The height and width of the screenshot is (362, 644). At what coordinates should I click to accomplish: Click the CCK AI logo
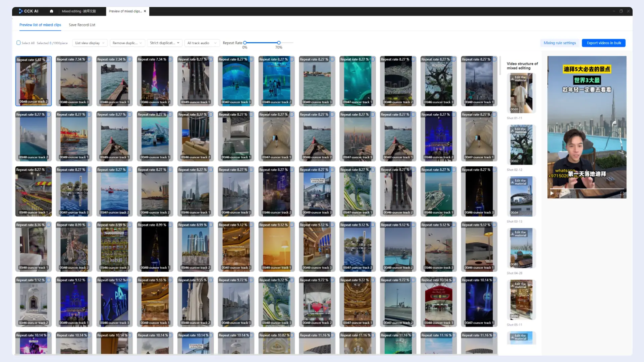point(29,11)
